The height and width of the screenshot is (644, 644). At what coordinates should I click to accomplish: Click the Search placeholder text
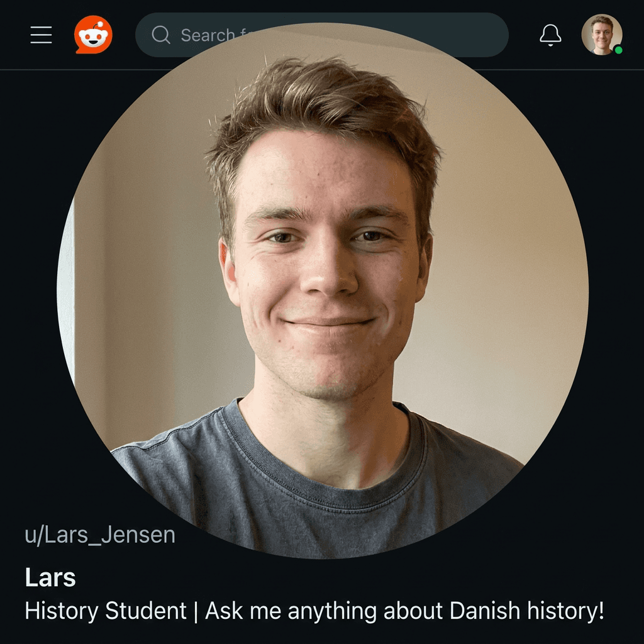tap(208, 35)
